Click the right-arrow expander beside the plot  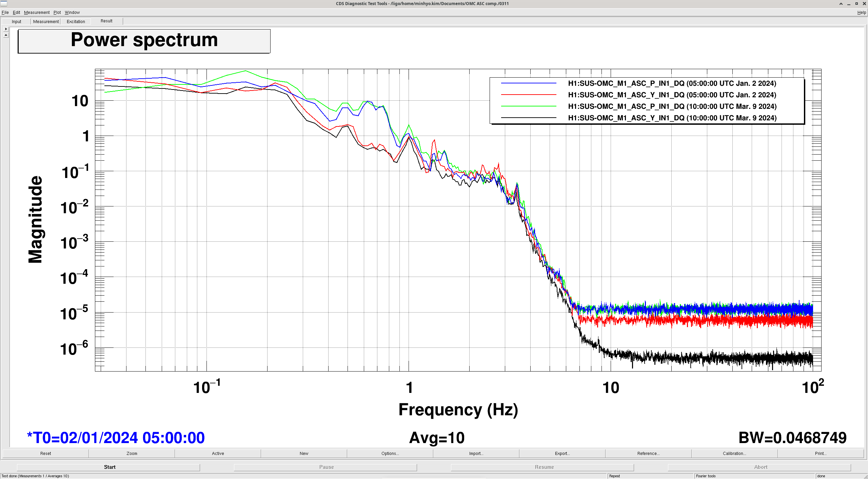point(6,29)
